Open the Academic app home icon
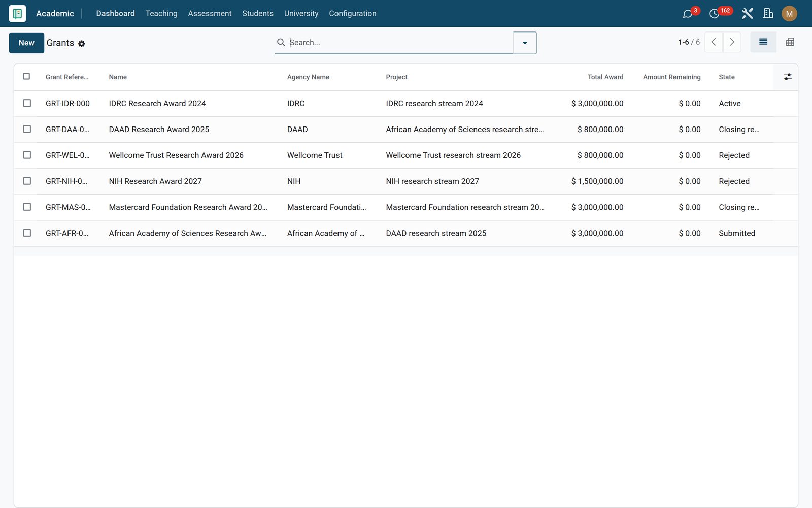The image size is (812, 508). (17, 13)
